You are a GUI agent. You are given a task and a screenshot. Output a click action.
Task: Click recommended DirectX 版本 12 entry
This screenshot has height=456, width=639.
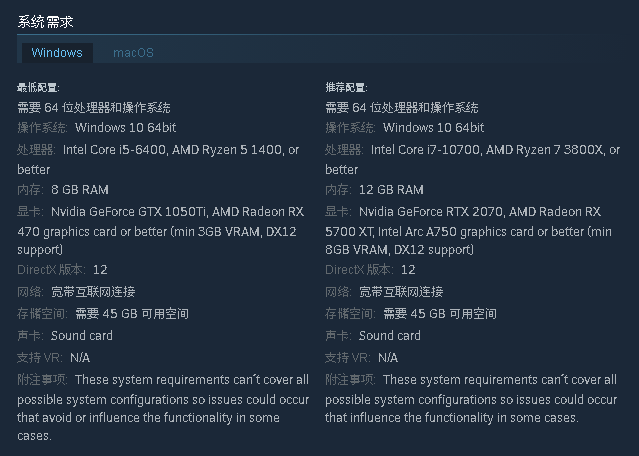370,269
